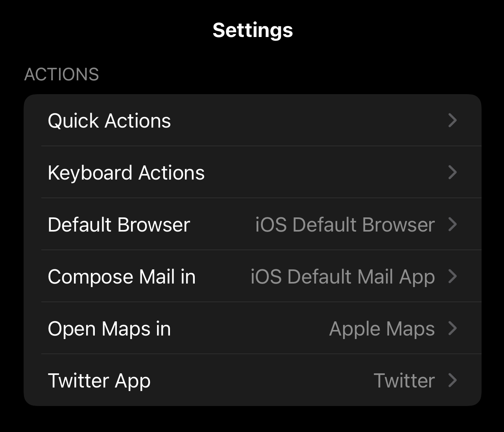Tap the Quick Actions chevron arrow

click(452, 120)
